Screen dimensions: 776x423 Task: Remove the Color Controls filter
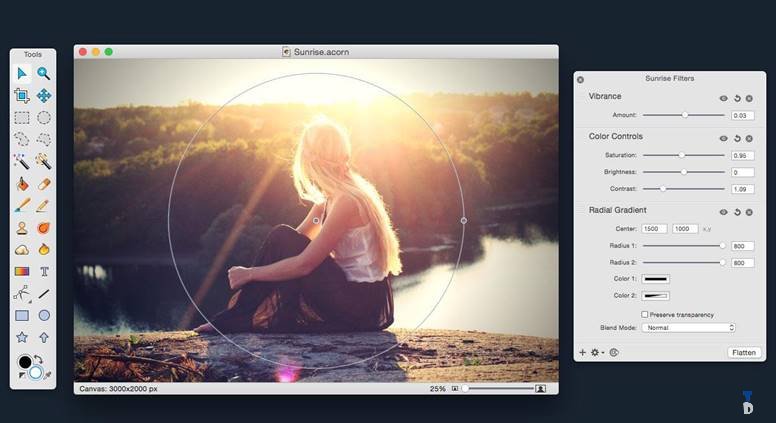tap(749, 139)
